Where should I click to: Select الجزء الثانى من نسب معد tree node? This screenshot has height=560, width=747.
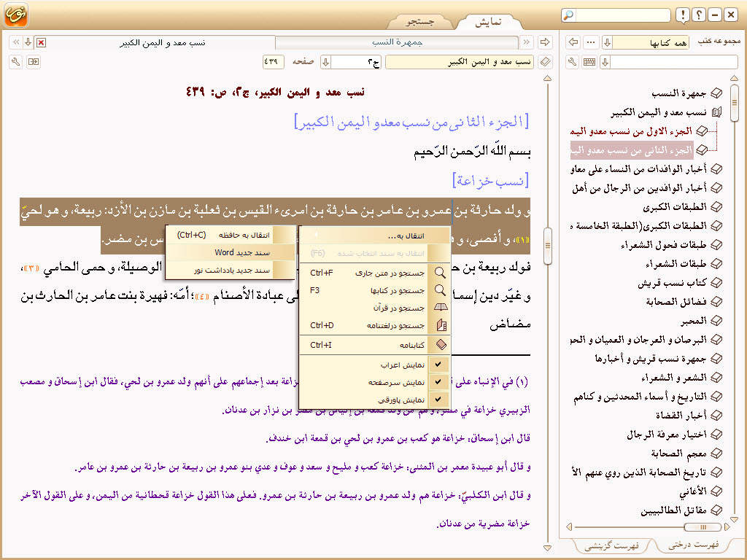(x=632, y=150)
